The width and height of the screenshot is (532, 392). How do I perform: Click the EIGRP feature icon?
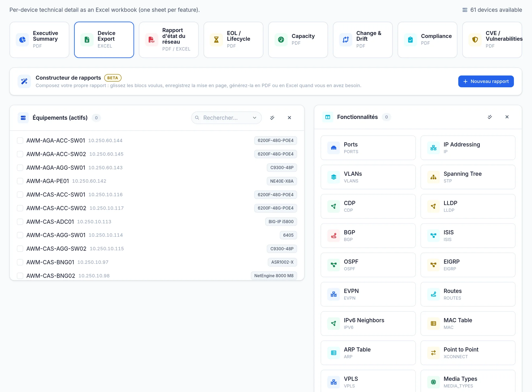tap(433, 265)
